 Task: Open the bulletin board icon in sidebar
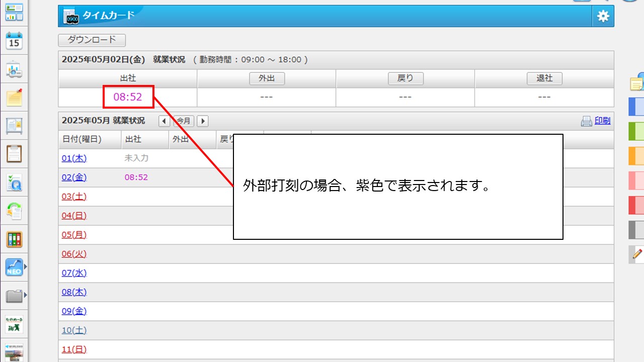[x=14, y=126]
